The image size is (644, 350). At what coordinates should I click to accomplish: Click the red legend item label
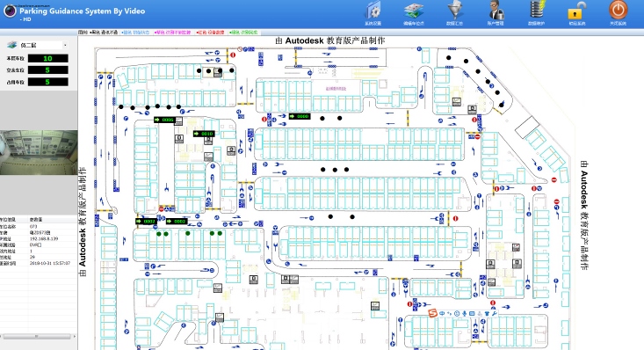click(210, 32)
